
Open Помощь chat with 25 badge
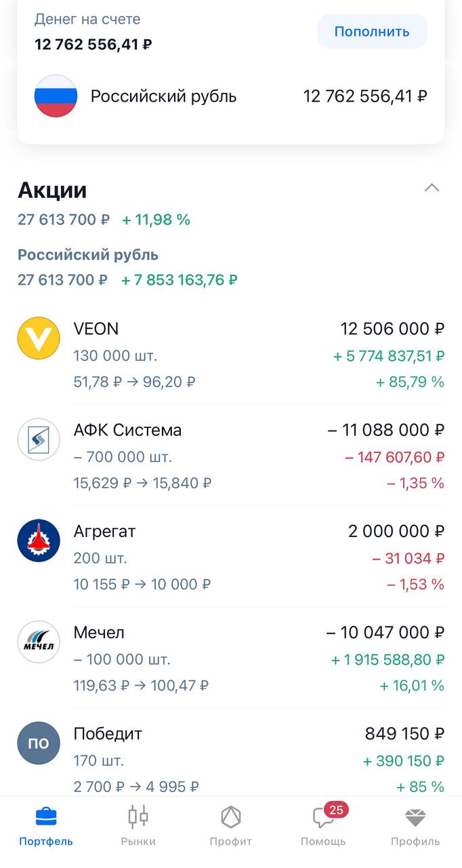pos(323,825)
